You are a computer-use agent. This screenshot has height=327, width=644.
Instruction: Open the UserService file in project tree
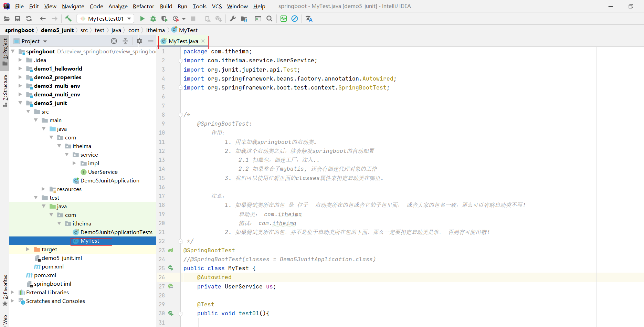[x=103, y=172]
